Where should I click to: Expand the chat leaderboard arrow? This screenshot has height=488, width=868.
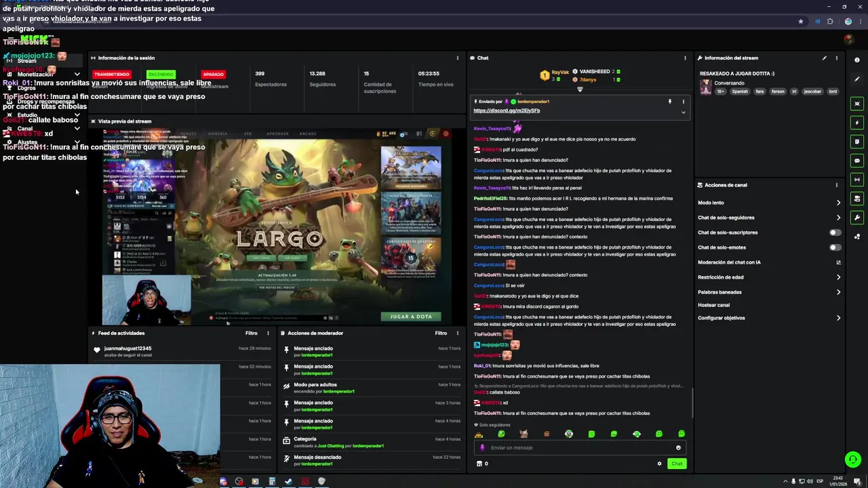tap(580, 89)
